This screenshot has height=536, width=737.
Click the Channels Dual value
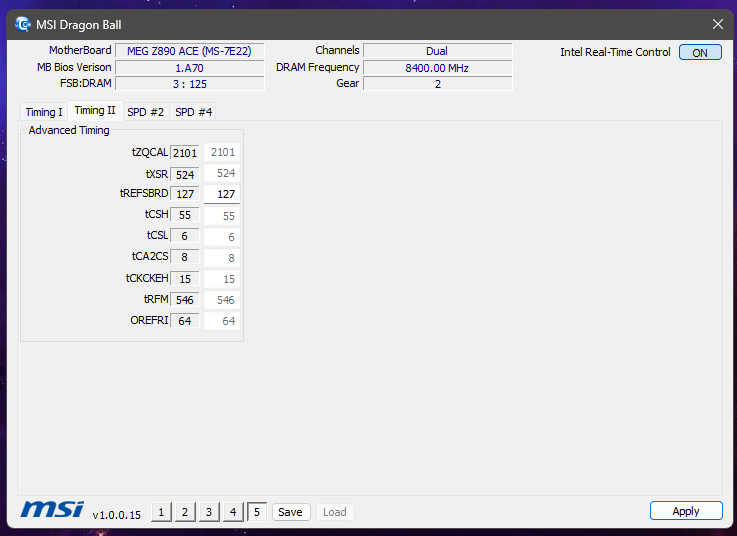click(437, 51)
